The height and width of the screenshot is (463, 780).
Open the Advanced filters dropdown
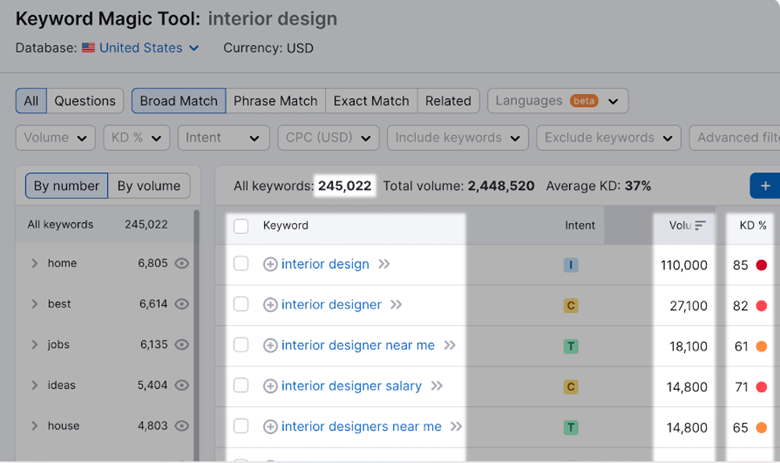click(735, 138)
